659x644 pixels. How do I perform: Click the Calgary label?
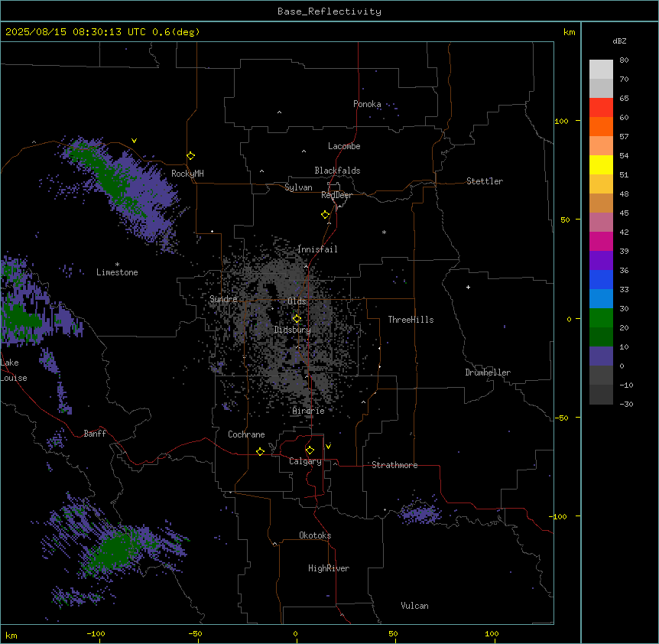pyautogui.click(x=305, y=461)
